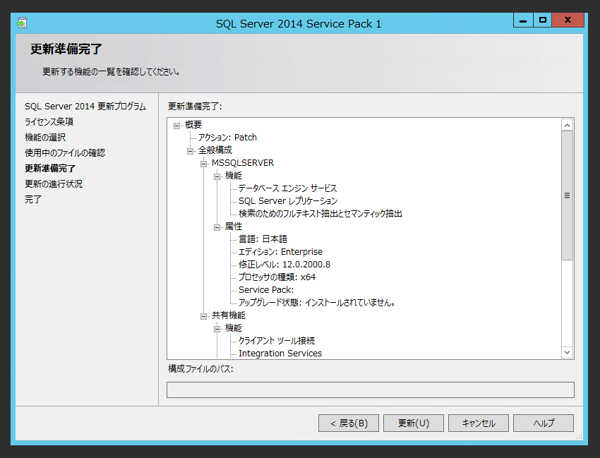Viewport: 600px width, 458px height.
Task: Select 検索のためのフルテキスト抽出 item
Action: click(320, 214)
